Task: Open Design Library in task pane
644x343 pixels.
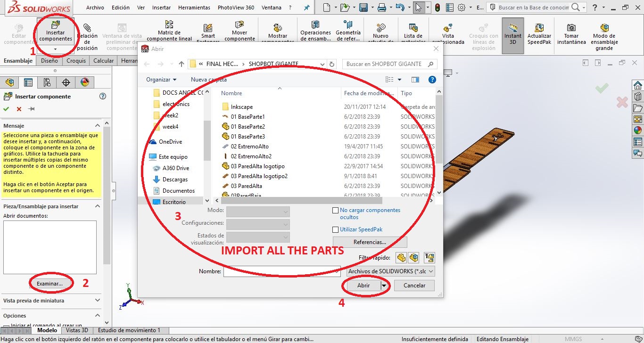Action: click(x=638, y=97)
